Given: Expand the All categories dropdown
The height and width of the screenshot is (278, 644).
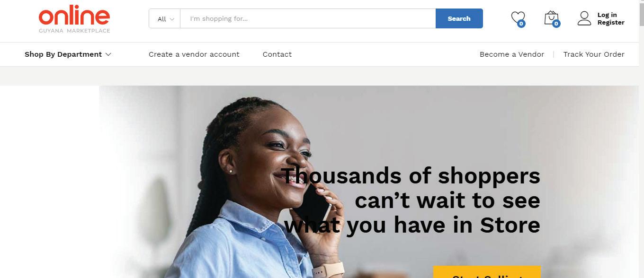Looking at the screenshot, I should [165, 18].
